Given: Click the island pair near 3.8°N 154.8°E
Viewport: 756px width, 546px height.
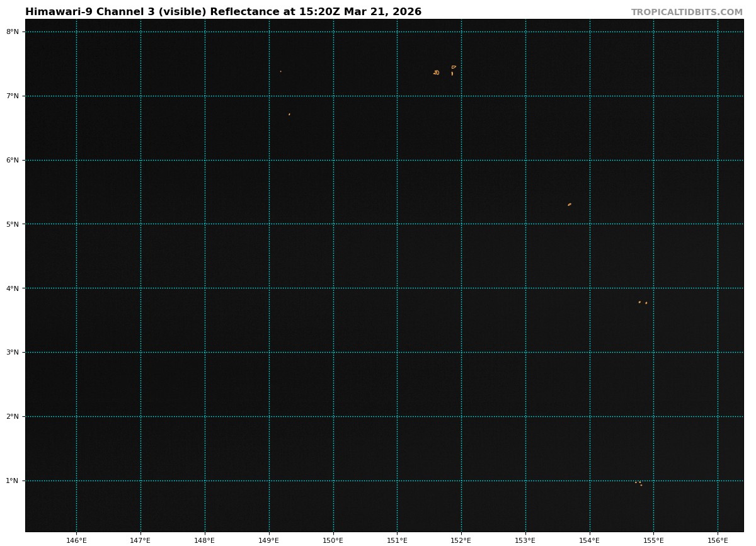Looking at the screenshot, I should point(640,302).
